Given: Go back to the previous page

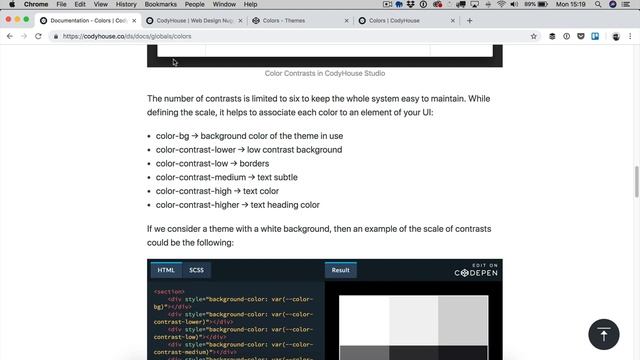Looking at the screenshot, I should (x=10, y=36).
